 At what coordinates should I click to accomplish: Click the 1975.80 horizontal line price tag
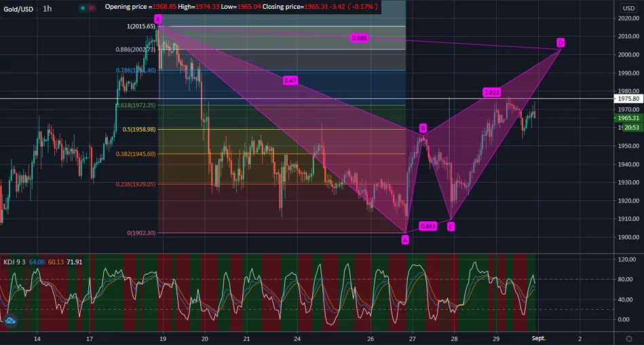[x=628, y=98]
